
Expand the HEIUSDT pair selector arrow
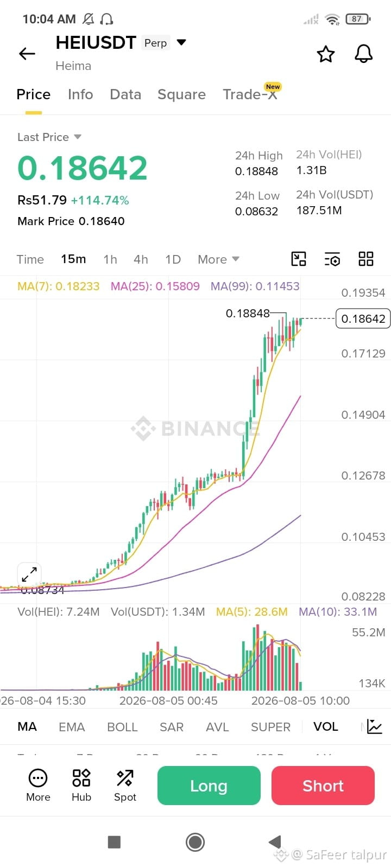pos(181,42)
